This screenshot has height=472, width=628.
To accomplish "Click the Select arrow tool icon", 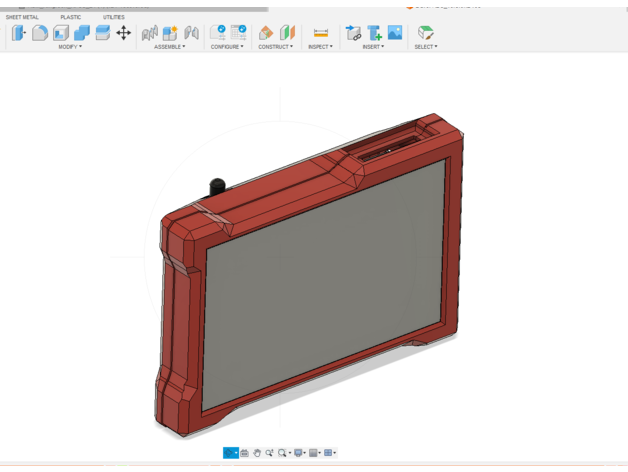I will click(x=426, y=33).
